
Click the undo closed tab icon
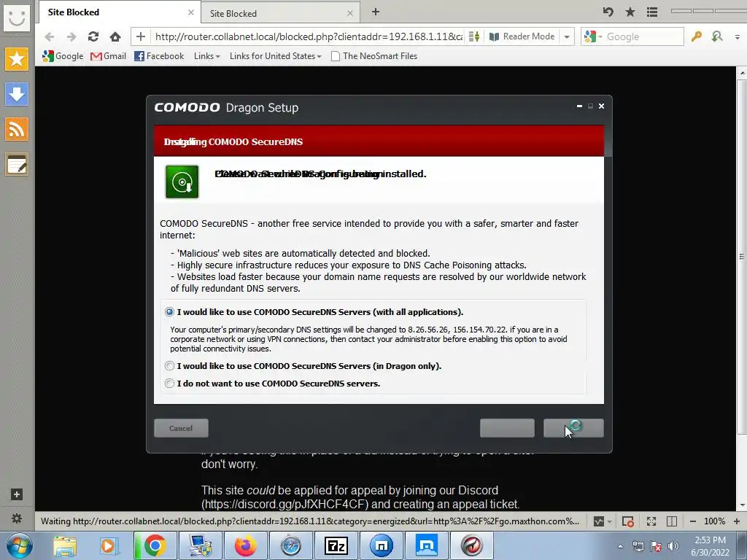(x=608, y=12)
